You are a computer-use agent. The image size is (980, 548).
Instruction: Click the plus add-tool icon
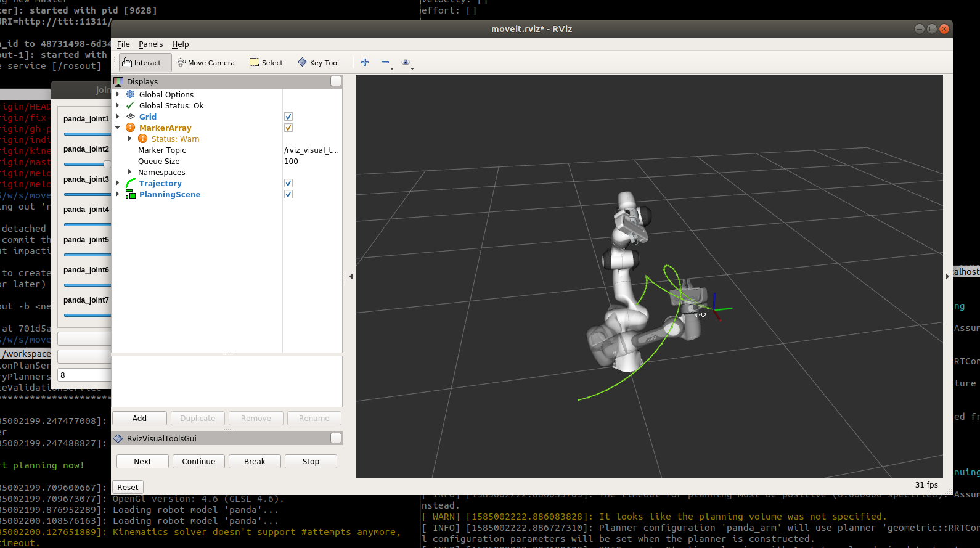365,62
